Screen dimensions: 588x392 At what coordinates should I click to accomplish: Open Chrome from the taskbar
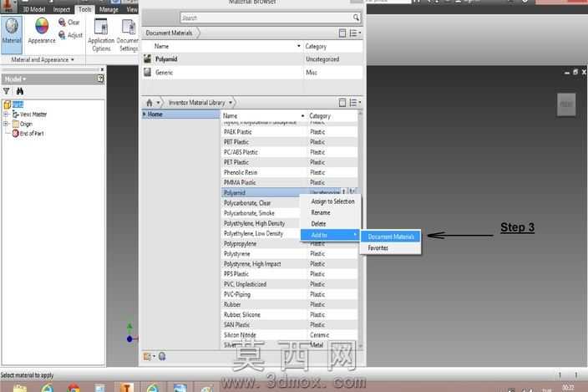(73, 389)
